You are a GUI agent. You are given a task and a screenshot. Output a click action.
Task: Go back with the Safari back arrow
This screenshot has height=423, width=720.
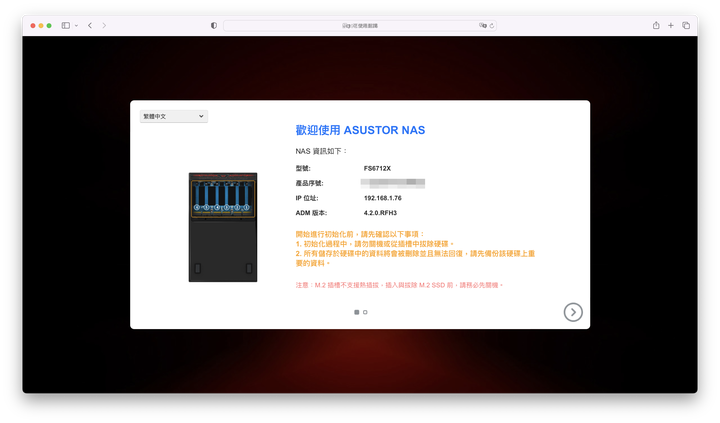[90, 26]
